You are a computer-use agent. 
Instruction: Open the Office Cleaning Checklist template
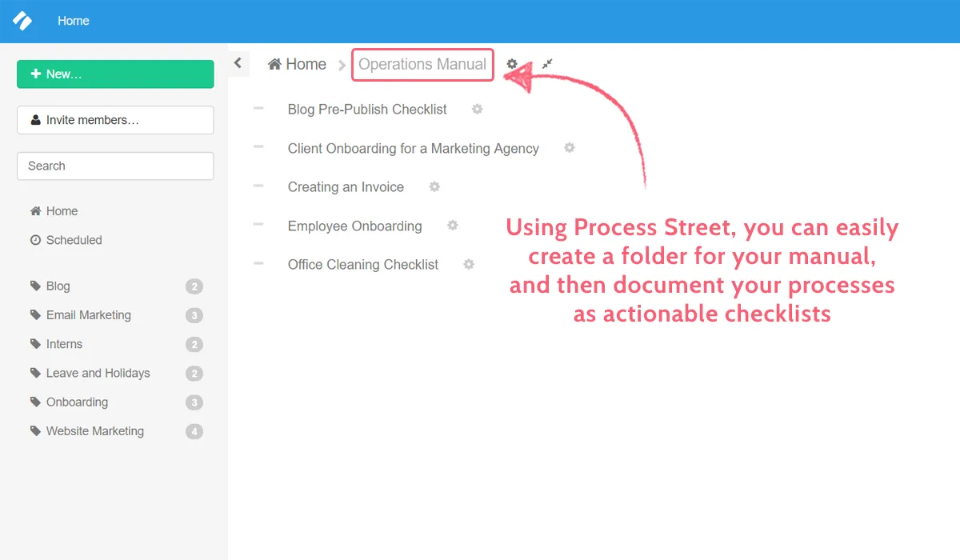tap(363, 265)
